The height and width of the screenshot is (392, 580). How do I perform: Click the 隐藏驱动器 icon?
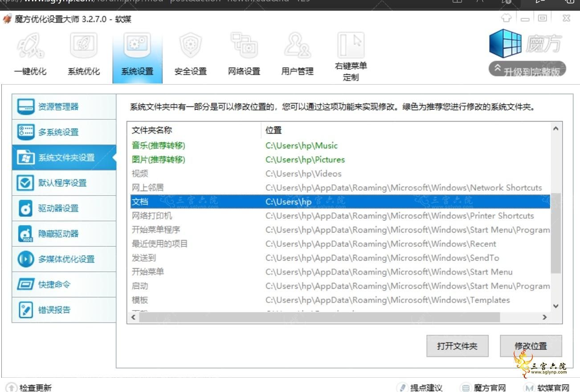point(25,233)
